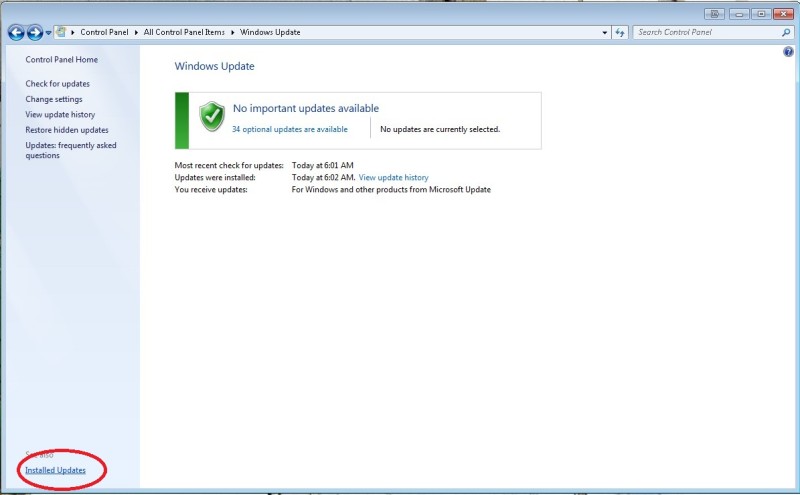Click 34 optional updates are available
This screenshot has height=495, width=800.
[x=290, y=129]
